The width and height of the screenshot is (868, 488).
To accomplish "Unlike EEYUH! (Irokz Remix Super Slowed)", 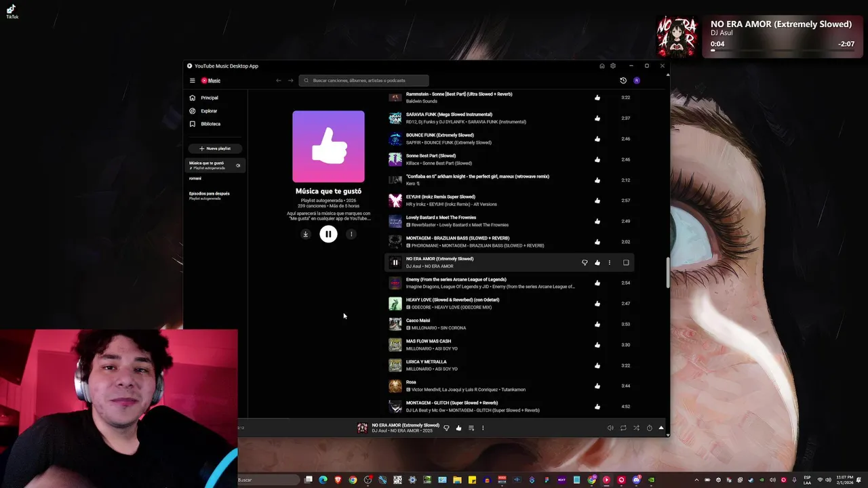I will tap(597, 201).
